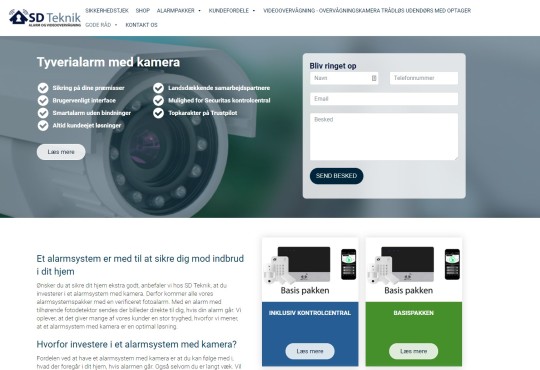Open the Sikkerhedstjek menu item
Viewport: 540px width, 370px height.
107,11
